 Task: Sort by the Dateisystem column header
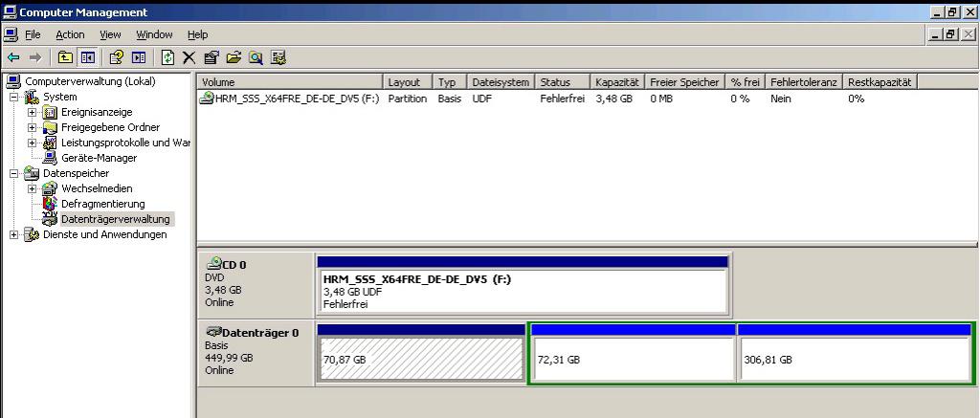tap(501, 82)
